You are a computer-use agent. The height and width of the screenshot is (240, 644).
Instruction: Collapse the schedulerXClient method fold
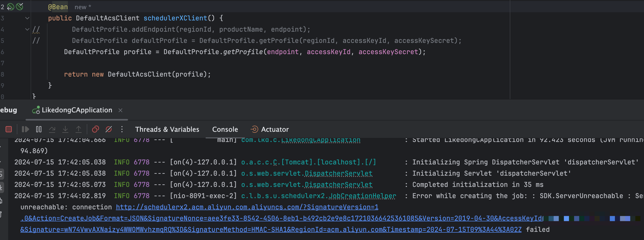(27, 18)
